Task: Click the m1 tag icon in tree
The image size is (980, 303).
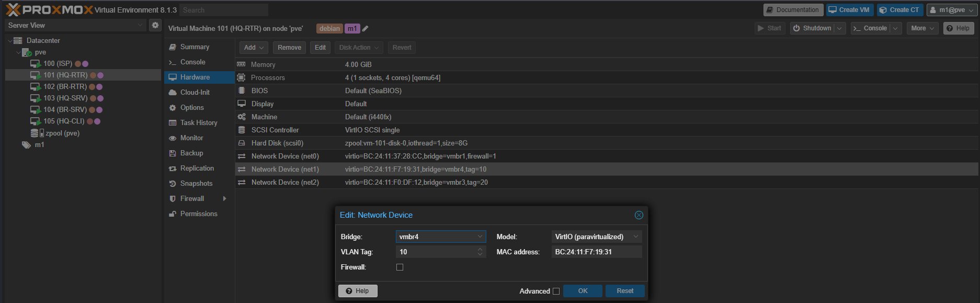Action: 26,145
